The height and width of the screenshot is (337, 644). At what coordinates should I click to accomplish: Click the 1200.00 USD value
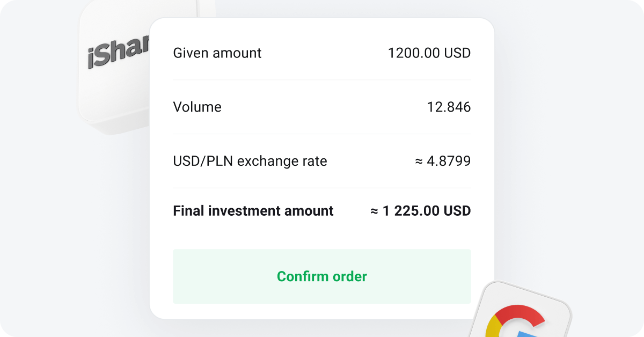coord(429,53)
